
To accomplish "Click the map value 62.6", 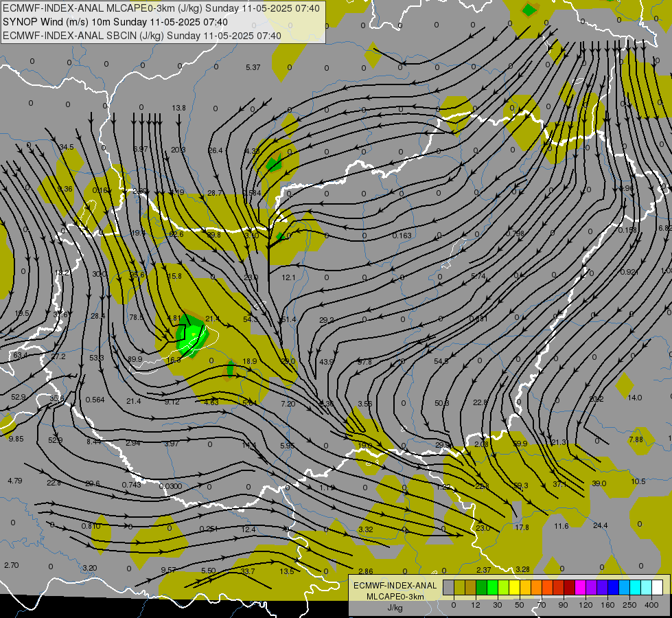I will click(x=176, y=234).
